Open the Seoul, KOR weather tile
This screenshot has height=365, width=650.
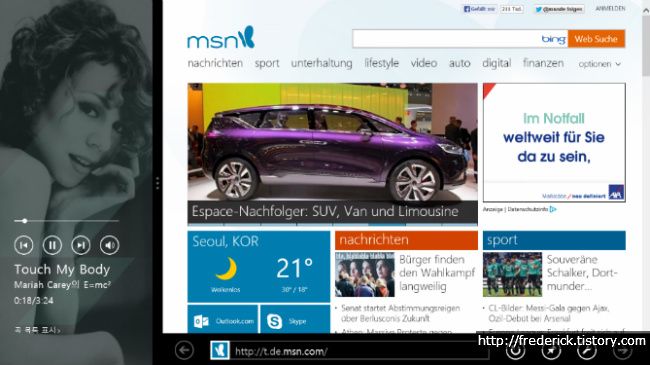(259, 267)
